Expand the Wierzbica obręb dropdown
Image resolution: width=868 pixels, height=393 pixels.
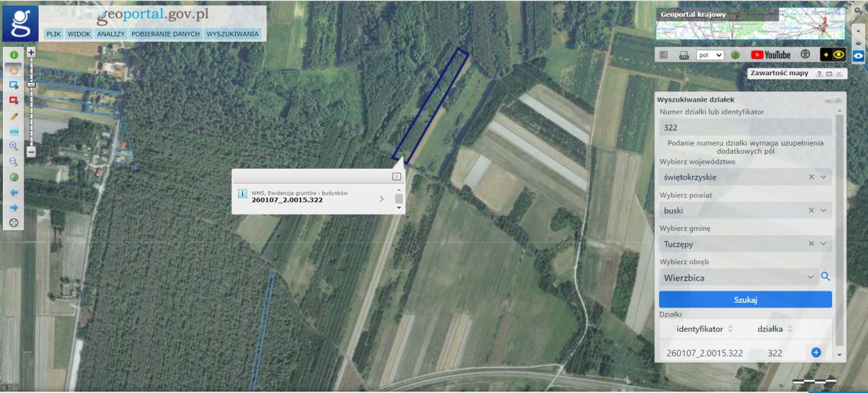pos(811,277)
